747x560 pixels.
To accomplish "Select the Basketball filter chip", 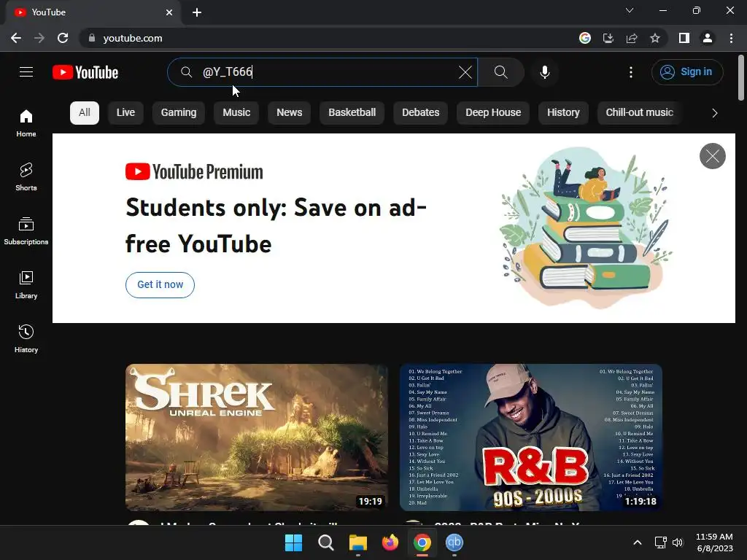I will click(x=352, y=113).
